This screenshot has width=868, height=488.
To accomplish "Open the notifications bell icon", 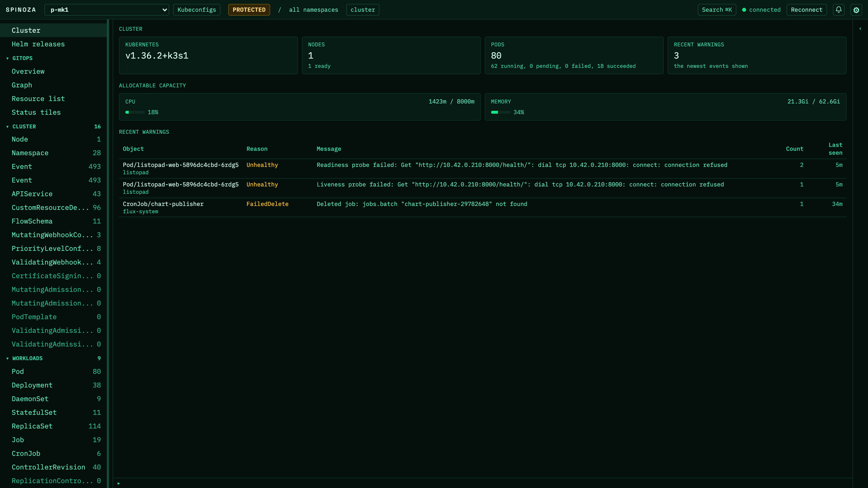I will click(x=838, y=10).
